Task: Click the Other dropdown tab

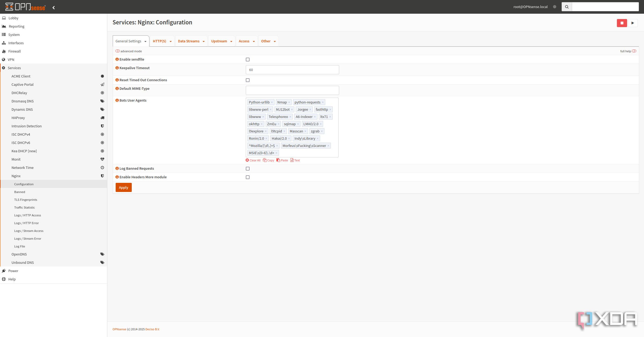Action: click(x=268, y=41)
